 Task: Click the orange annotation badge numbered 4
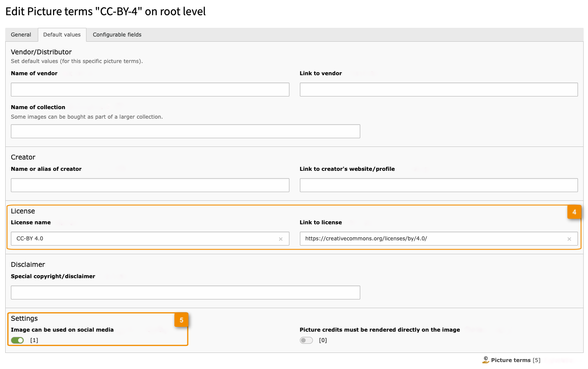574,213
